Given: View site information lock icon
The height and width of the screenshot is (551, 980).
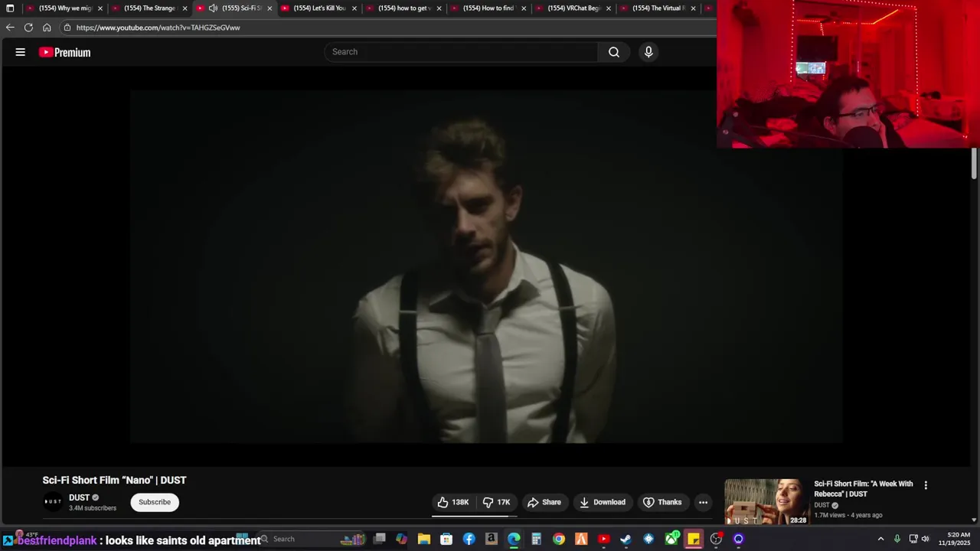Looking at the screenshot, I should pyautogui.click(x=67, y=28).
